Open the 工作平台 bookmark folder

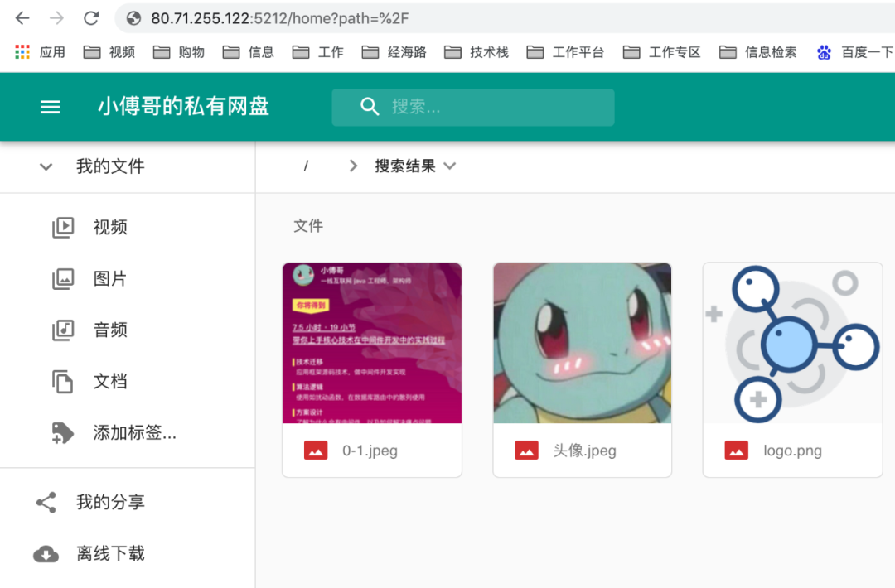566,52
